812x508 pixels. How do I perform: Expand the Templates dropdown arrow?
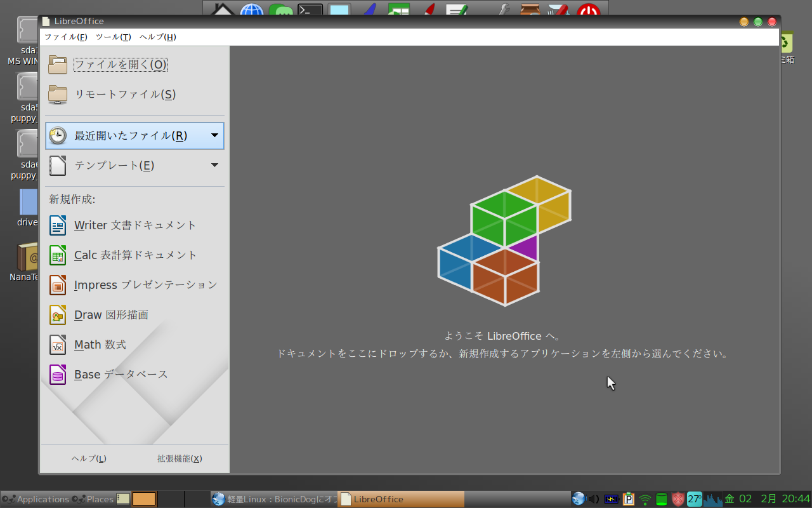pyautogui.click(x=214, y=165)
